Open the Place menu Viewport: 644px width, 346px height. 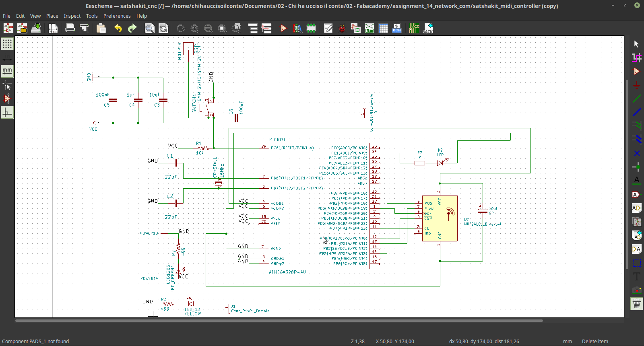click(52, 16)
